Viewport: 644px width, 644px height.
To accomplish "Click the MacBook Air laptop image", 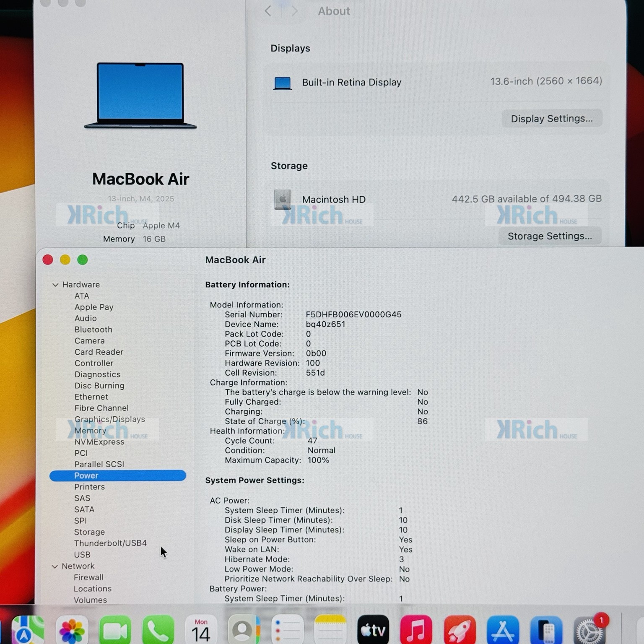I will 140,96.
